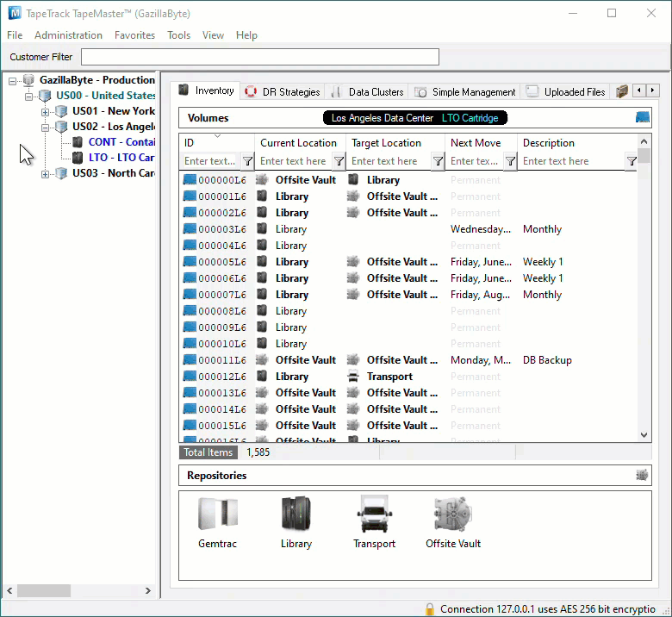Click the tree panel horizontal scrollbar thumb
Image resolution: width=672 pixels, height=617 pixels.
[x=44, y=590]
